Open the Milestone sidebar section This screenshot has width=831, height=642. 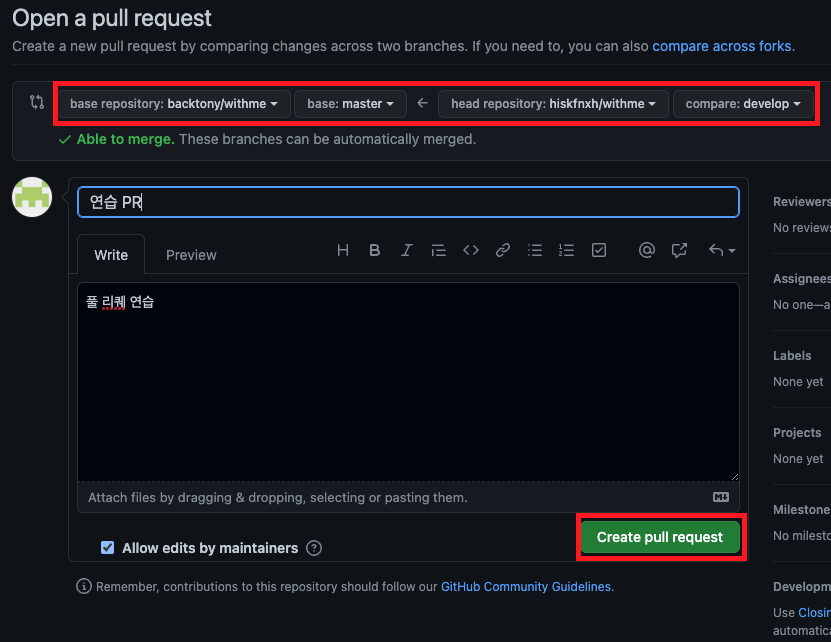801,509
